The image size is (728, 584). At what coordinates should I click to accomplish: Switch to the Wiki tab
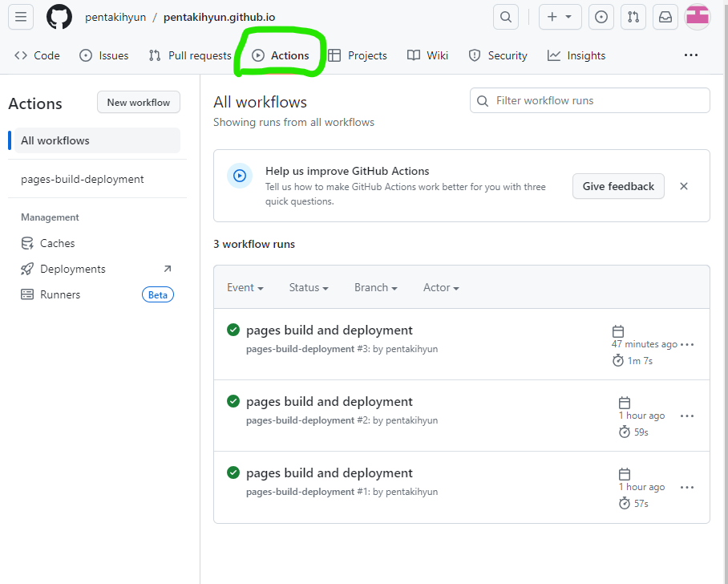[427, 55]
